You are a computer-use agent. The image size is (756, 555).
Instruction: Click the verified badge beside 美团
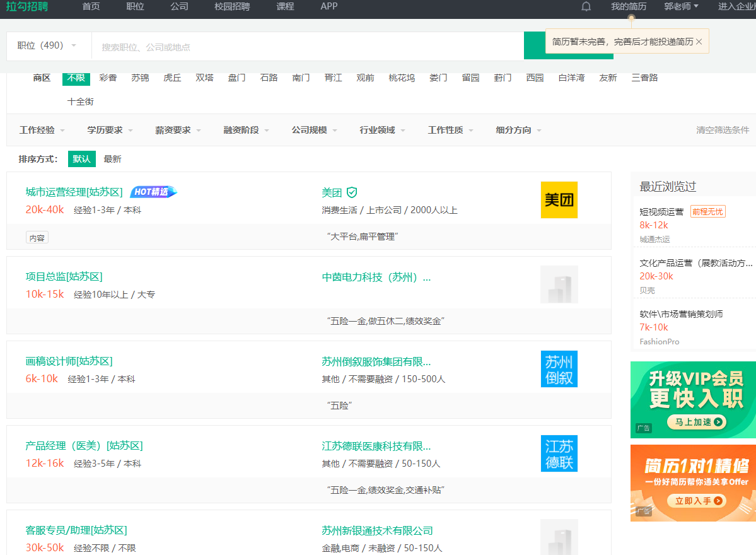coord(351,192)
